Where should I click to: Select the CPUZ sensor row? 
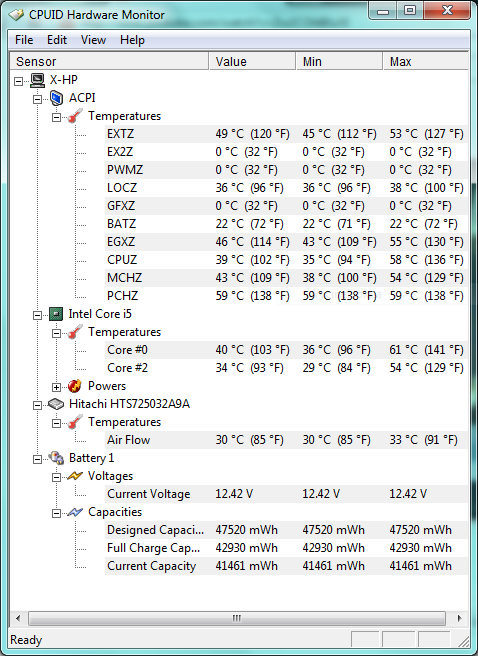[286, 260]
